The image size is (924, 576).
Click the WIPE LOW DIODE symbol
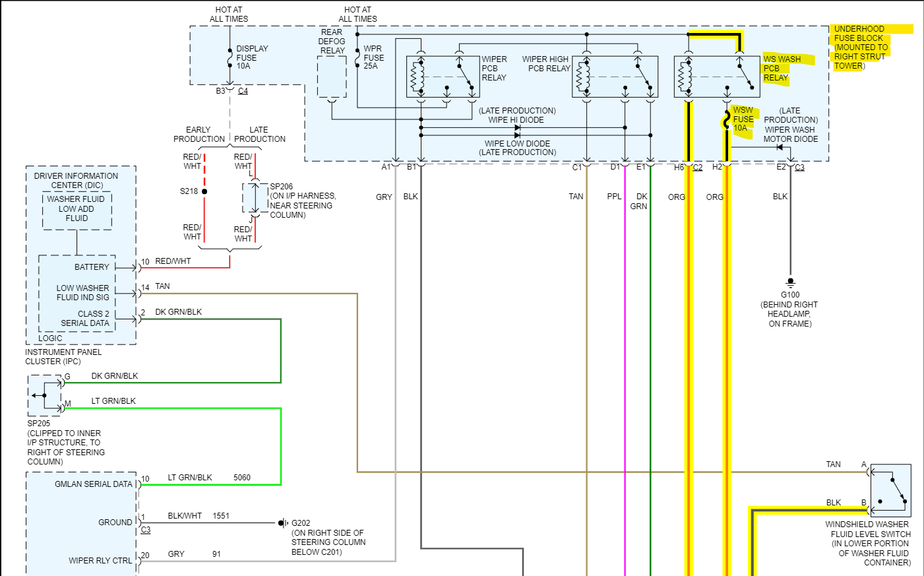(518, 135)
